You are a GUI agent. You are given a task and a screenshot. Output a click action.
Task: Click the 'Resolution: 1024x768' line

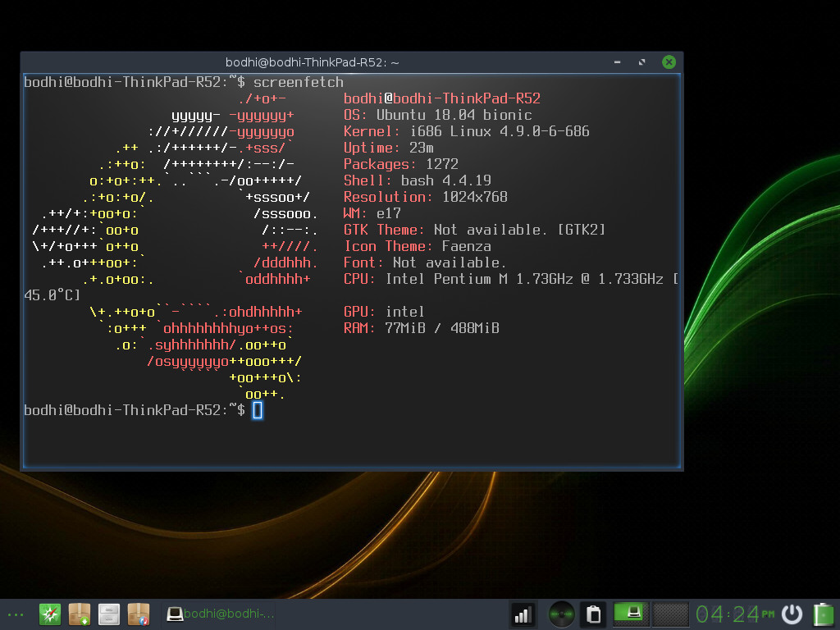[426, 197]
